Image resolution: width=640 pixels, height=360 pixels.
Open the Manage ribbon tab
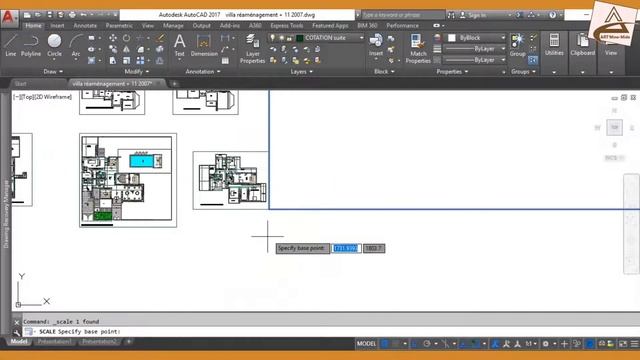pyautogui.click(x=173, y=26)
